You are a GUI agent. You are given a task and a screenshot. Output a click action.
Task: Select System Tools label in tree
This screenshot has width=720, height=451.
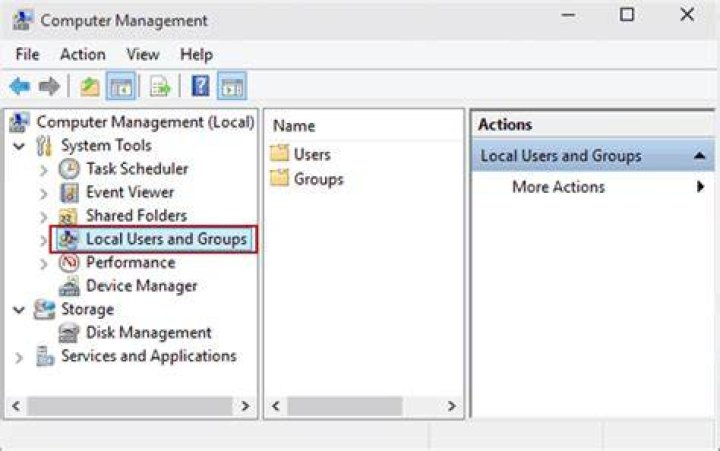pos(106,145)
